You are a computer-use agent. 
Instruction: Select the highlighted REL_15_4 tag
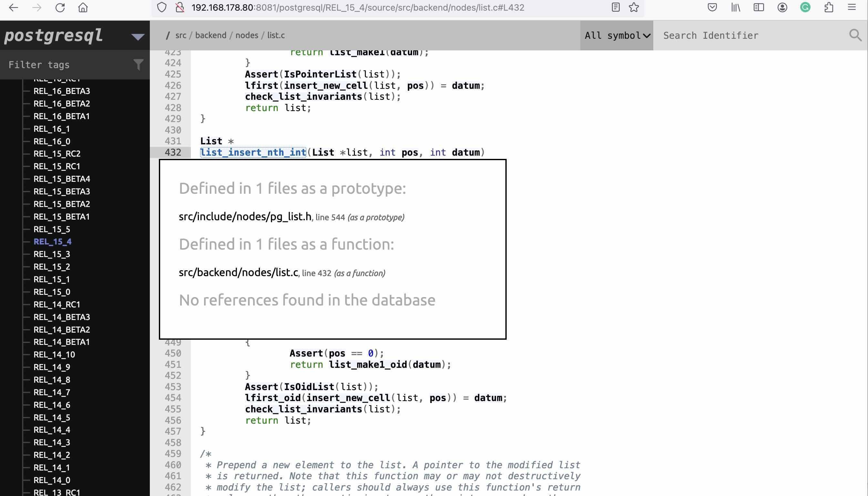tap(52, 242)
